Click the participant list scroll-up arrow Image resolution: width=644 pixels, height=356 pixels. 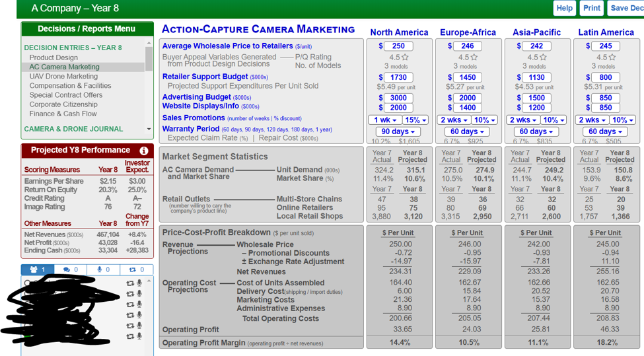tap(149, 281)
